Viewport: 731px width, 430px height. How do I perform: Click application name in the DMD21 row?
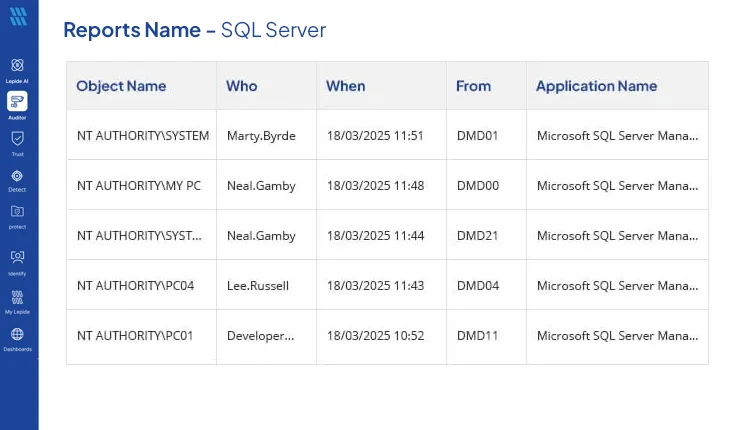[x=618, y=236]
